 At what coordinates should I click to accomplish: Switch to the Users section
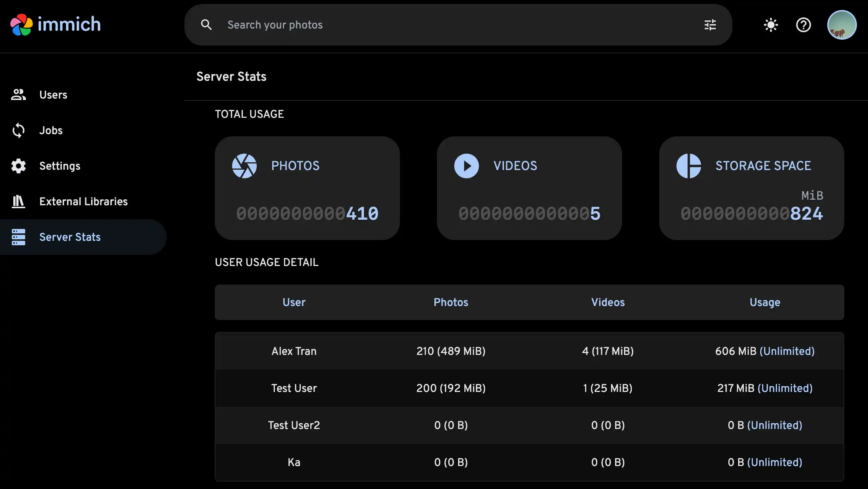coord(53,94)
